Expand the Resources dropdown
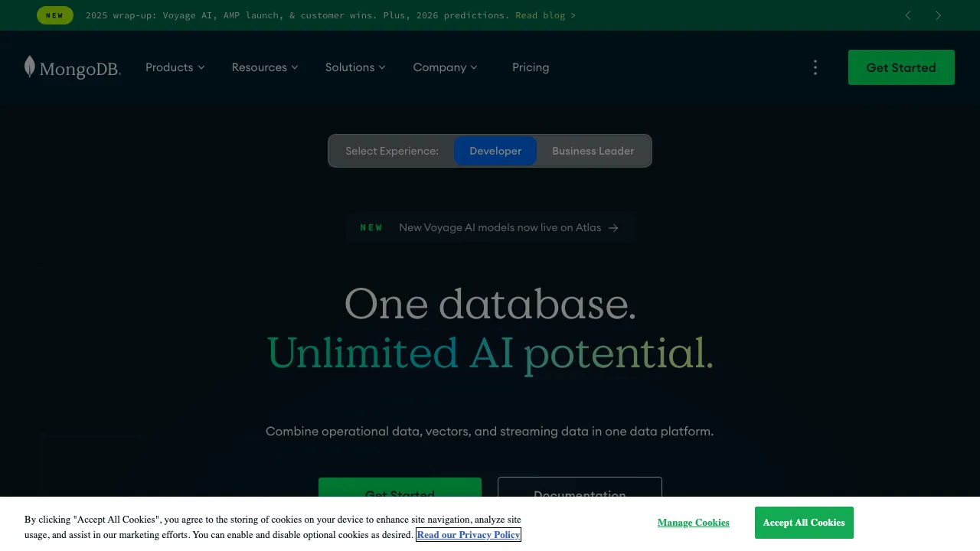Screen dimensions: 980x551 tap(265, 67)
